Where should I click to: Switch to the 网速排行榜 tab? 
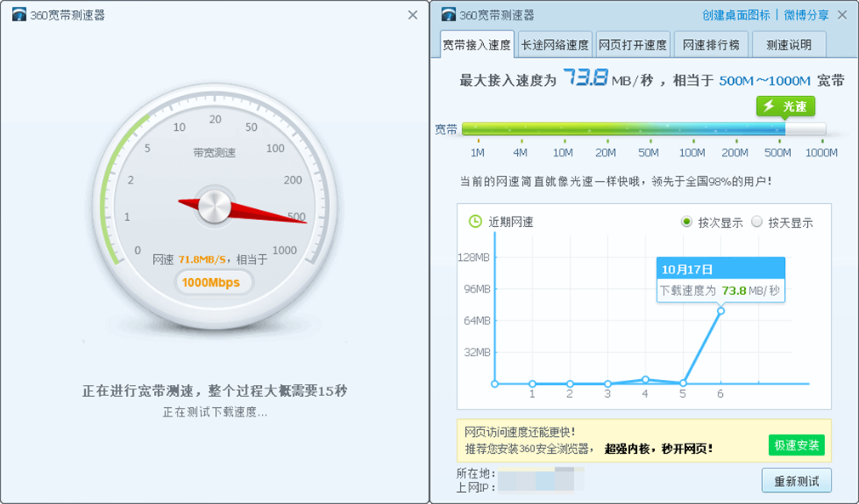pos(711,44)
